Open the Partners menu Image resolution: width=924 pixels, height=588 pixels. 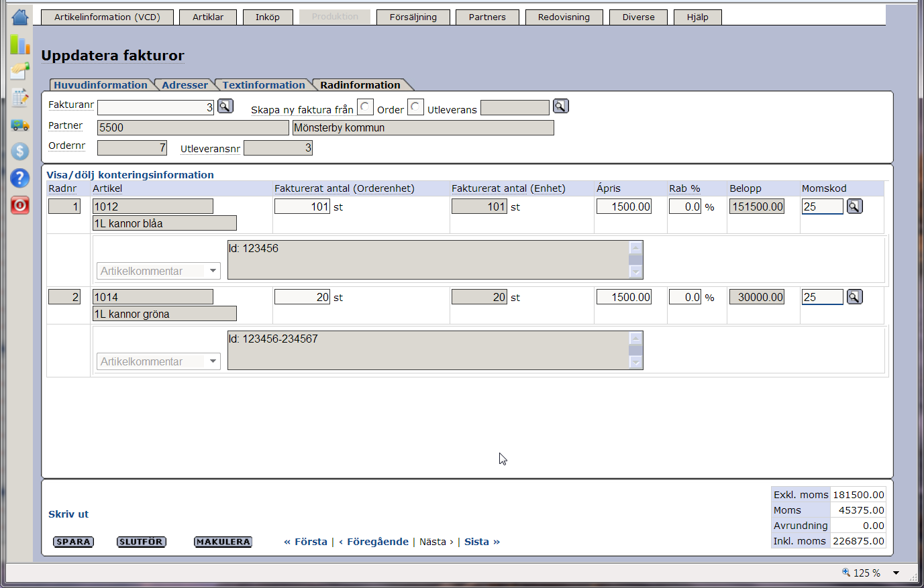[x=487, y=17]
